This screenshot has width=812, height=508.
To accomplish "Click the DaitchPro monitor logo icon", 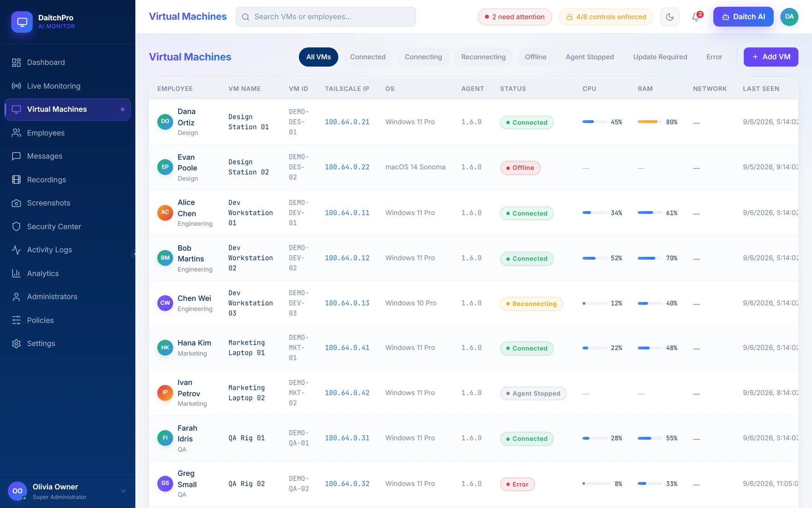I will click(22, 22).
